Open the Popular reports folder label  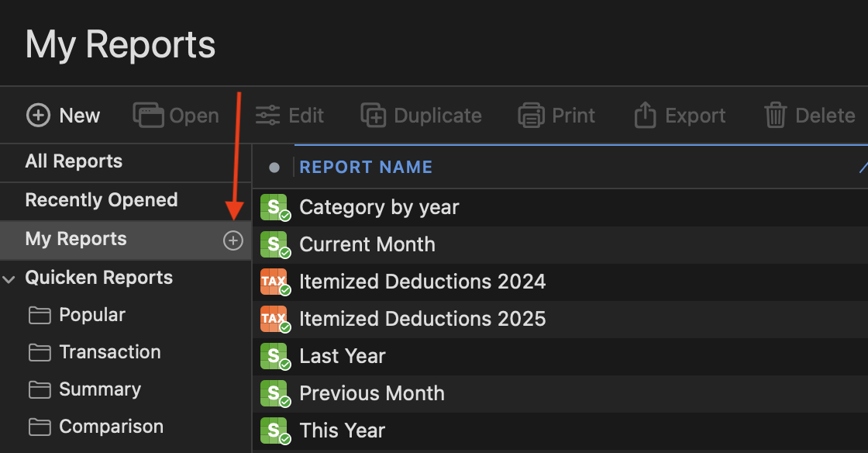[x=92, y=315]
